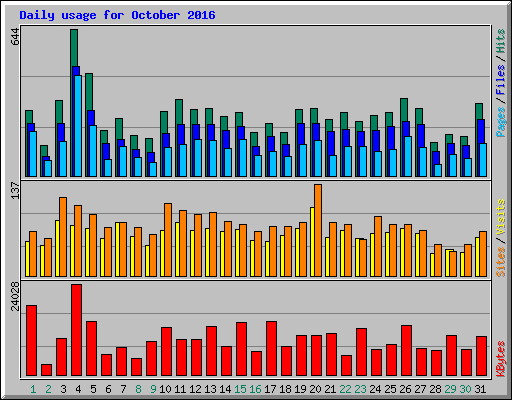Click the orange visits bar for day 3
512x400 pixels.
(63, 237)
